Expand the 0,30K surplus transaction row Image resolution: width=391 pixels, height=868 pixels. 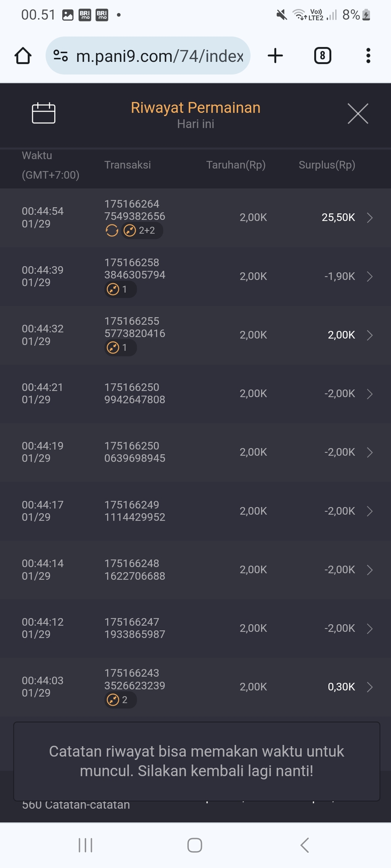[x=370, y=687]
